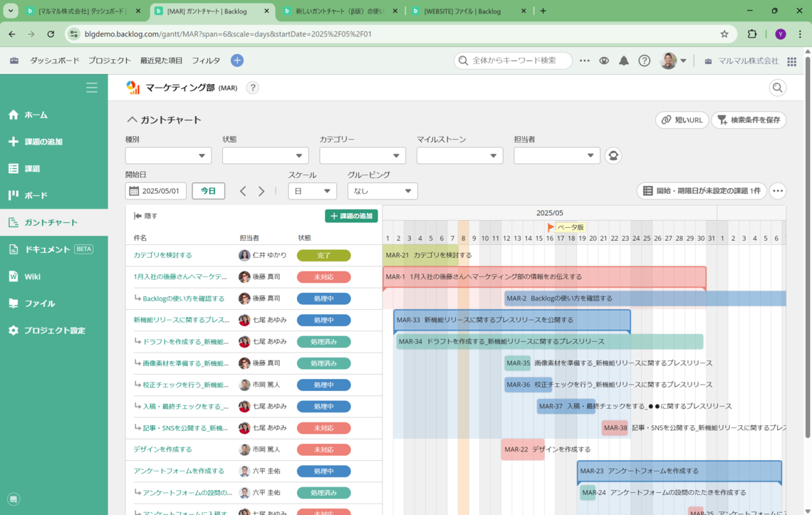Reload the page in browser
Screen dimensions: 812x515
click(51, 34)
